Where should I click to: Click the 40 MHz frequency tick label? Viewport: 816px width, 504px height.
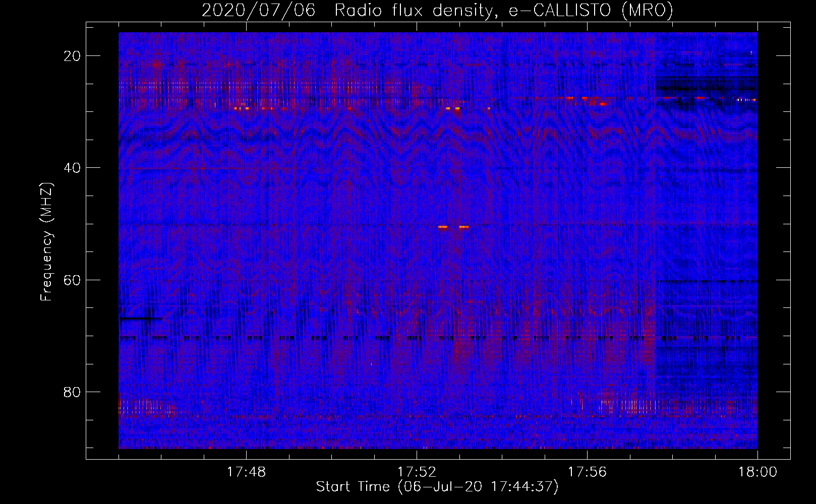[x=72, y=168]
